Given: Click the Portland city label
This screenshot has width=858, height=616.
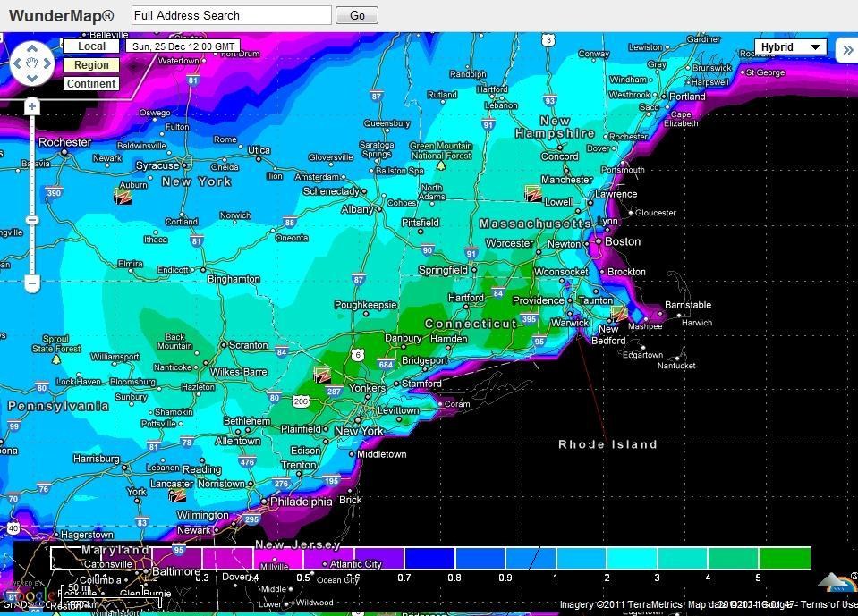Looking at the screenshot, I should [x=687, y=97].
